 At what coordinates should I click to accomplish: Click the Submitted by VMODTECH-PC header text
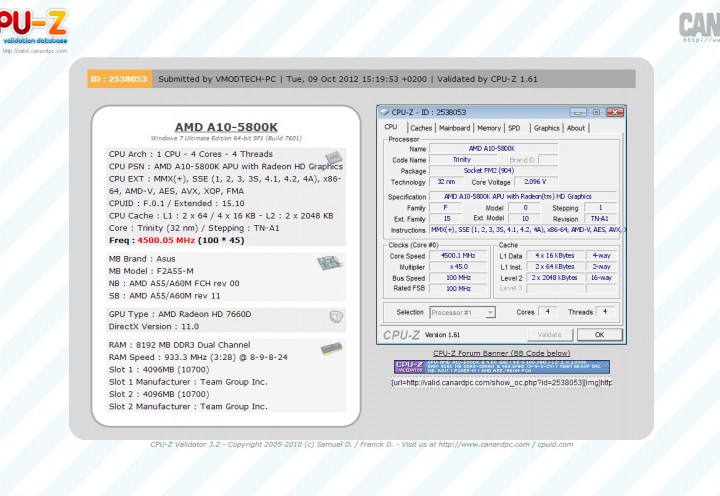217,79
